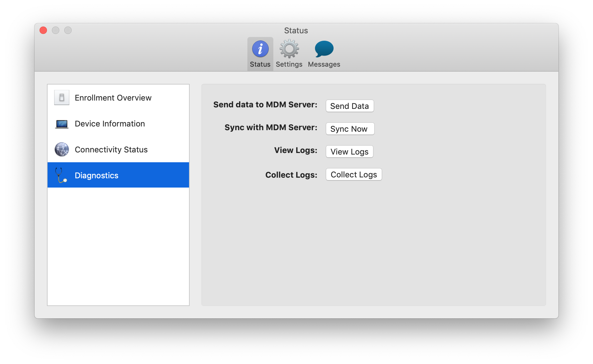Select the Connectivity Status row

[x=111, y=150]
